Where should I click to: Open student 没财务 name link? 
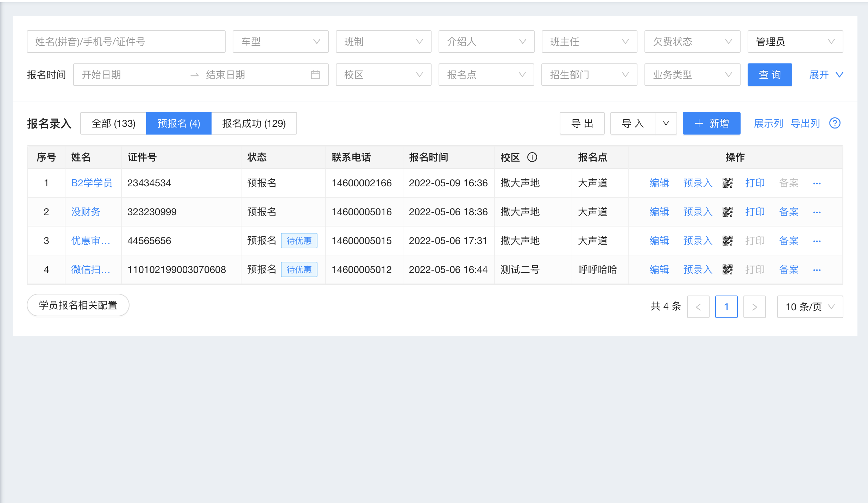point(86,212)
